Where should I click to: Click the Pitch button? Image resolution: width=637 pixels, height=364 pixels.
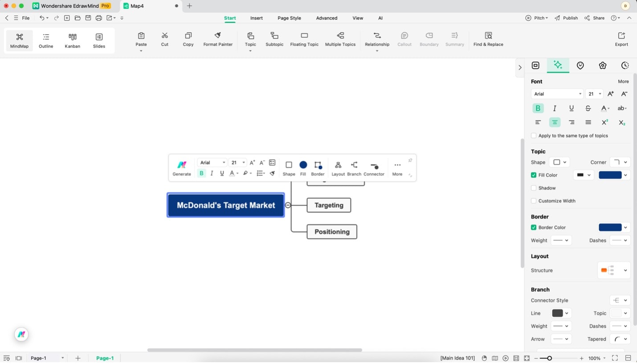pyautogui.click(x=536, y=18)
